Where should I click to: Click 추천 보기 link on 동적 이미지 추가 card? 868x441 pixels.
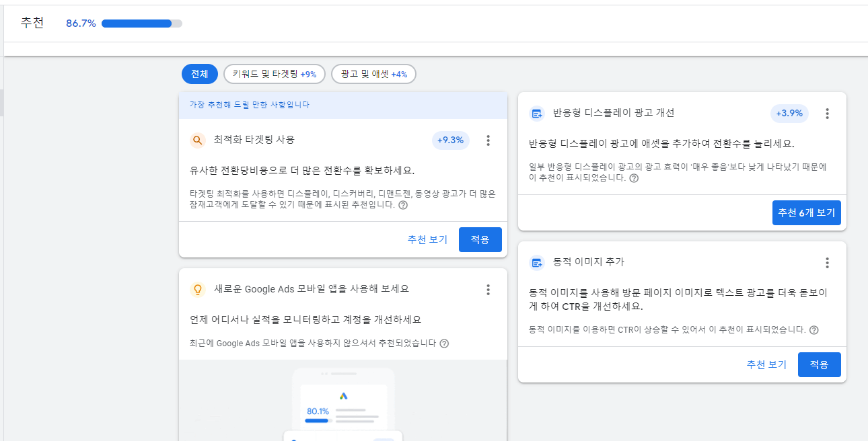(766, 364)
